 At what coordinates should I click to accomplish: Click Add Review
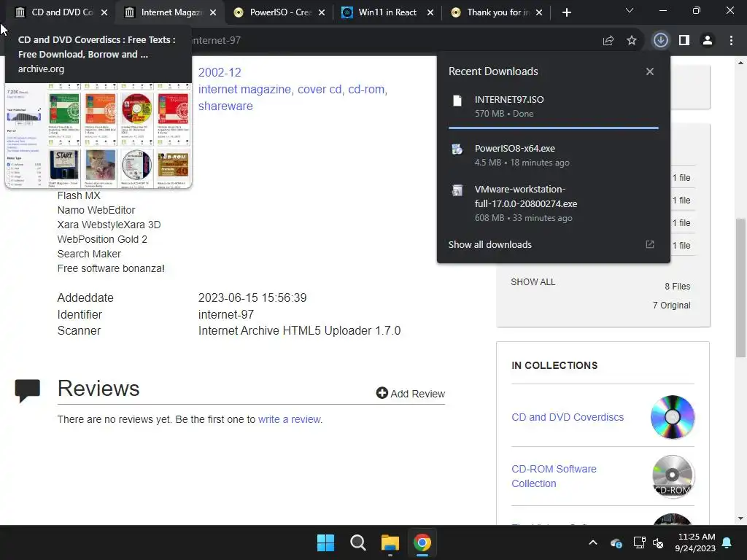pos(411,393)
